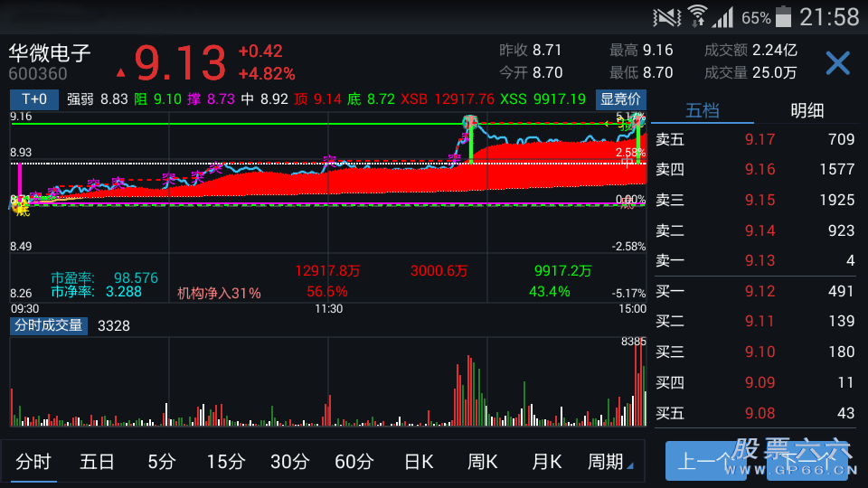Select the 五档 order book tab
Image resolution: width=868 pixels, height=488 pixels.
[x=703, y=110]
